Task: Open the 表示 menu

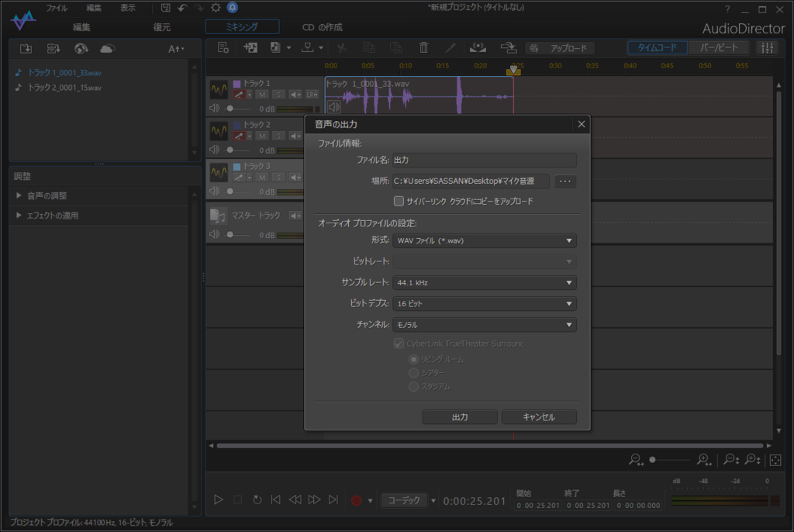Action: (128, 8)
